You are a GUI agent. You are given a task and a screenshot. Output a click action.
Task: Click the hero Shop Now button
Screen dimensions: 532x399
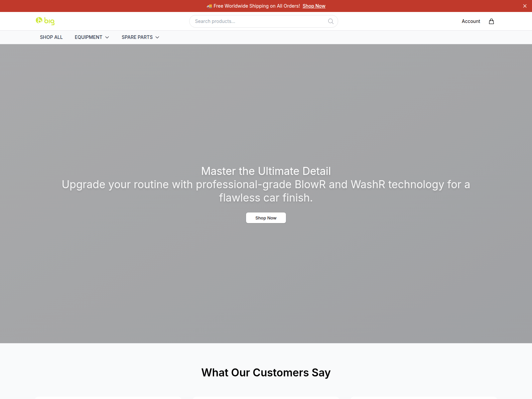tap(266, 218)
